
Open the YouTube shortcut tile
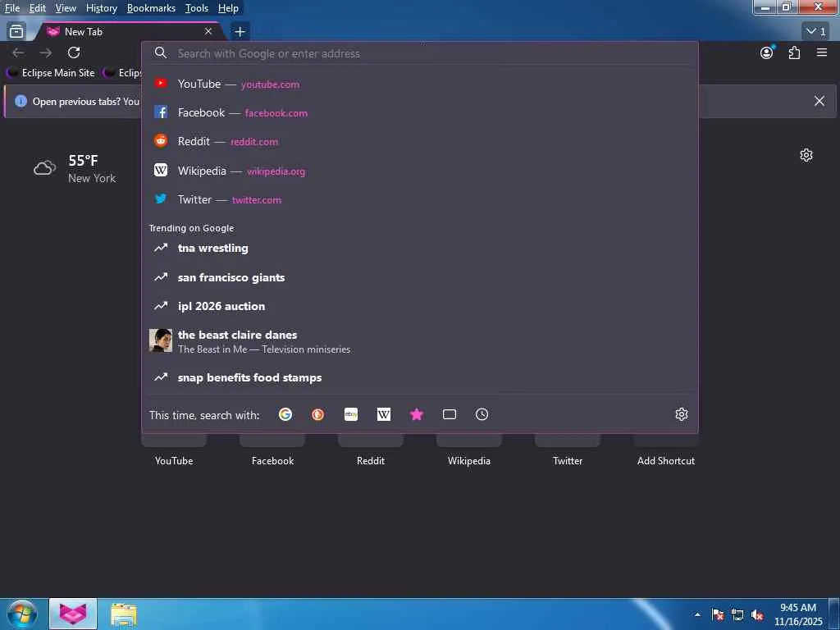coord(174,450)
